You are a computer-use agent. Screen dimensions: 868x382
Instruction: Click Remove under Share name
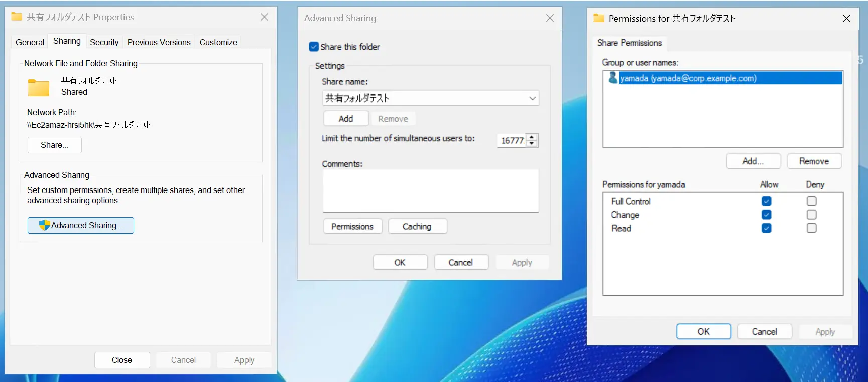393,119
